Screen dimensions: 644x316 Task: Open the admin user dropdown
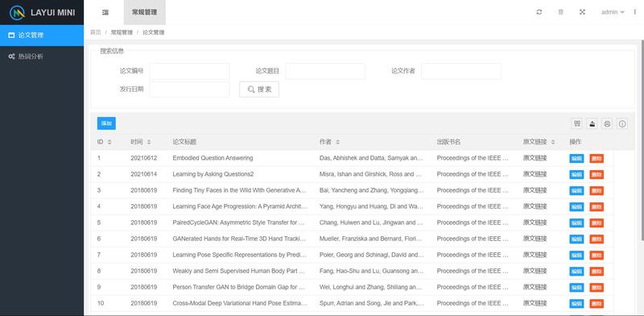(x=613, y=12)
